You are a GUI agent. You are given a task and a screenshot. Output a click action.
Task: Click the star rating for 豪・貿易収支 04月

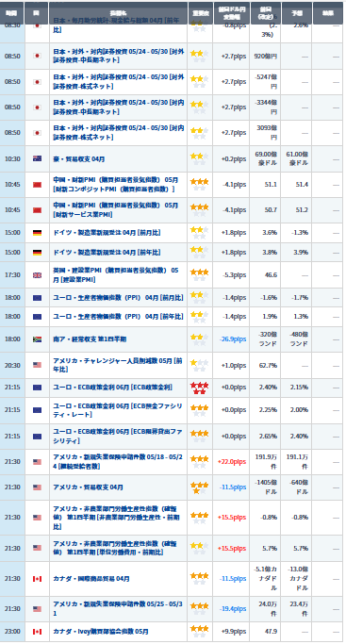[200, 159]
